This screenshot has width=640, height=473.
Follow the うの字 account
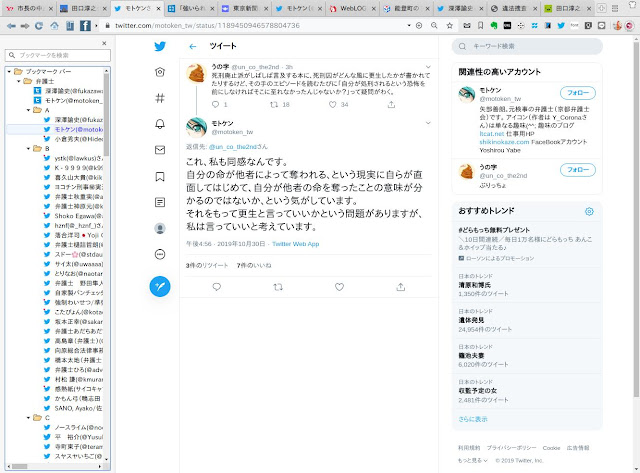pos(578,169)
